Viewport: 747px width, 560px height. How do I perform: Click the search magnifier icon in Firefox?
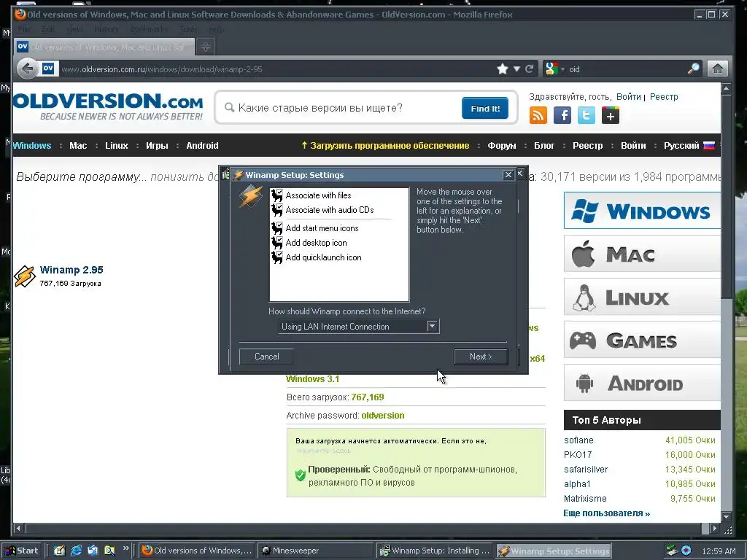click(694, 69)
